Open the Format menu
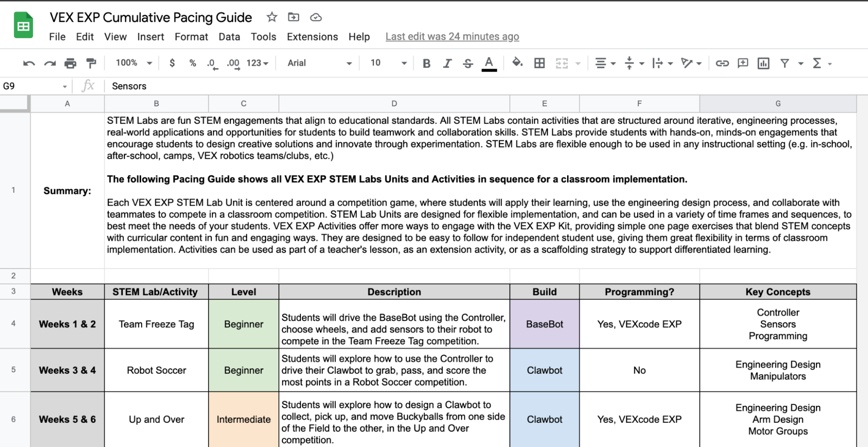Screen dimensions: 868x447 click(191, 37)
